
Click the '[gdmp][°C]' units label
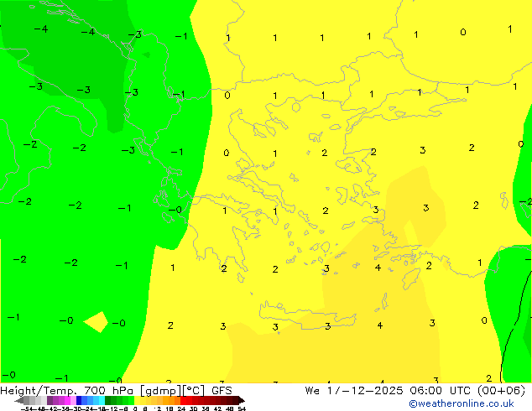tap(172, 391)
